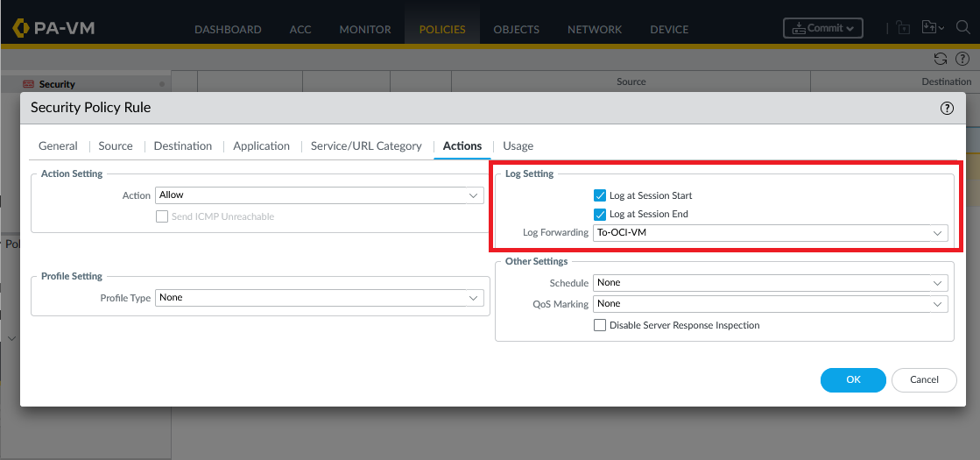Open the Action dropdown set to Allow
The width and height of the screenshot is (980, 460).
tap(319, 195)
